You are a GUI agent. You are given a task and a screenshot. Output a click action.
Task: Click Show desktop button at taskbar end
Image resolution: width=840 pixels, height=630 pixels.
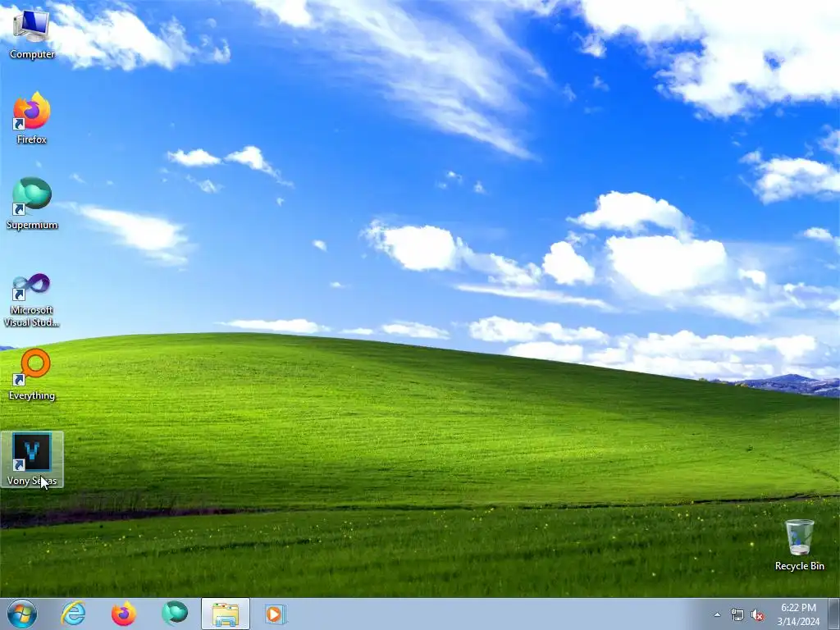[834, 614]
